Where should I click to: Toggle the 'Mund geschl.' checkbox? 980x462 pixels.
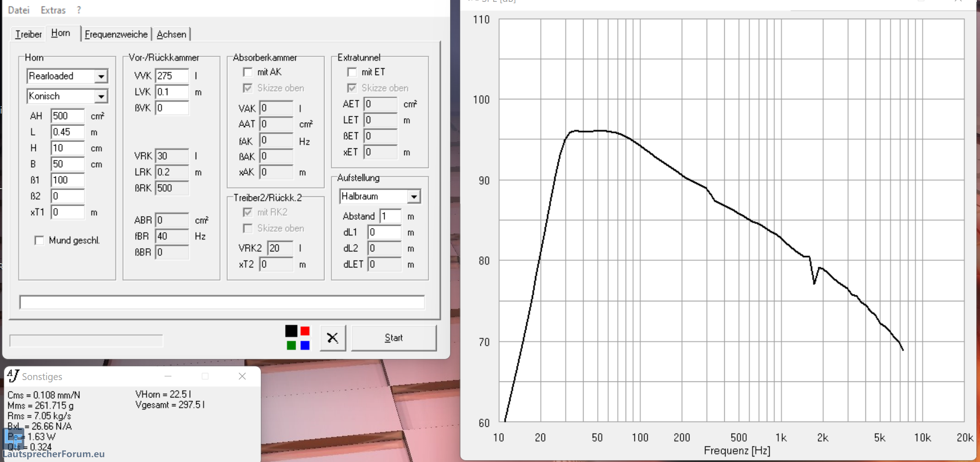pos(39,240)
